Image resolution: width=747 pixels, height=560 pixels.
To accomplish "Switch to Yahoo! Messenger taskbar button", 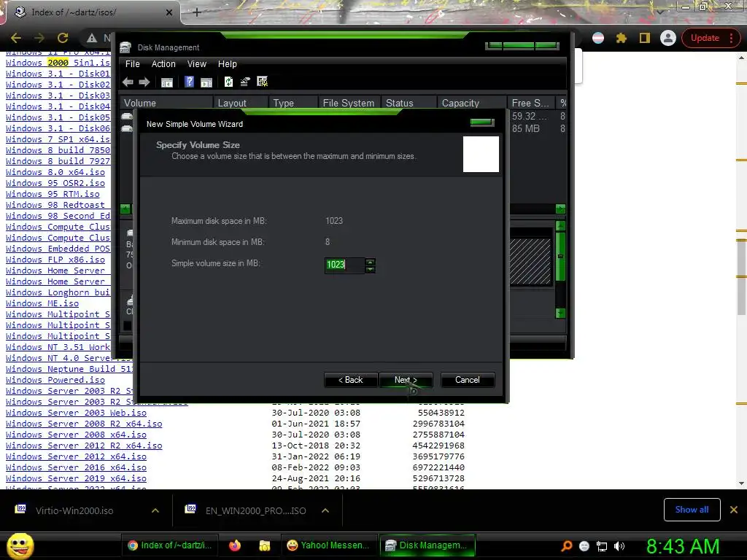I will coord(328,545).
